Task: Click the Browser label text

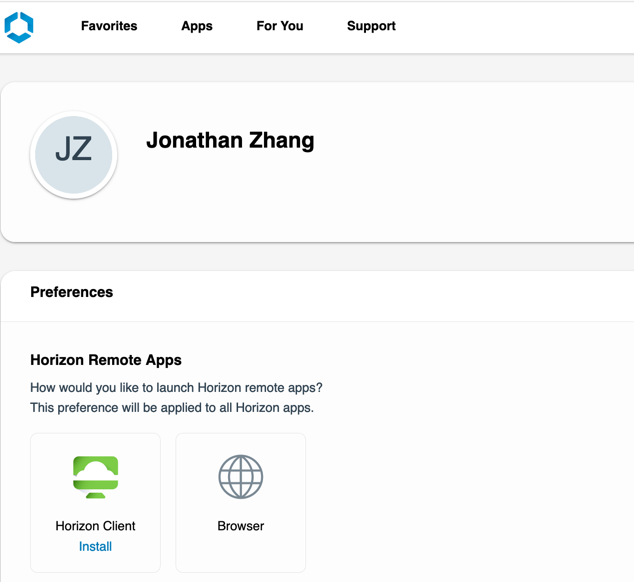Action: click(x=241, y=526)
